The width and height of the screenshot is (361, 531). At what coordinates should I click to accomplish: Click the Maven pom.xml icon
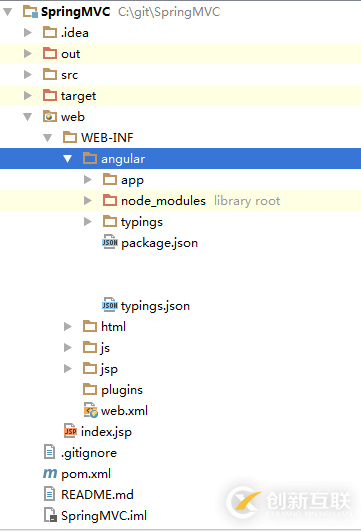(x=50, y=473)
